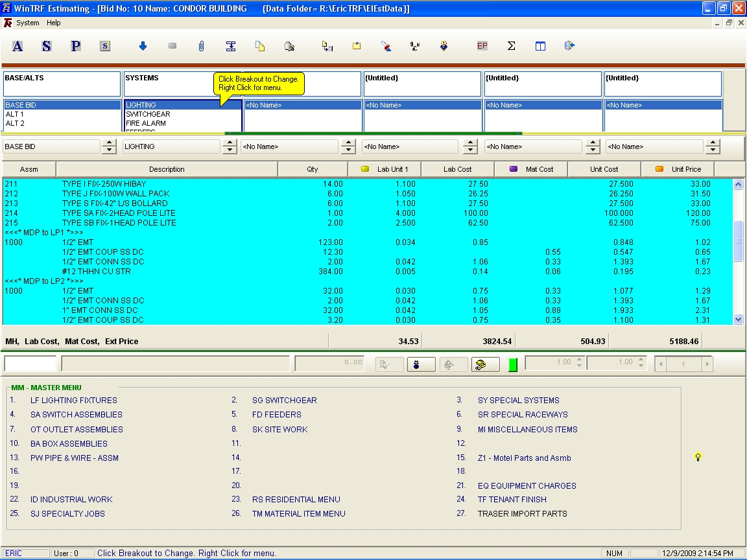The image size is (747, 560).
Task: Step the BASE BID selector spinner
Action: pyautogui.click(x=108, y=147)
